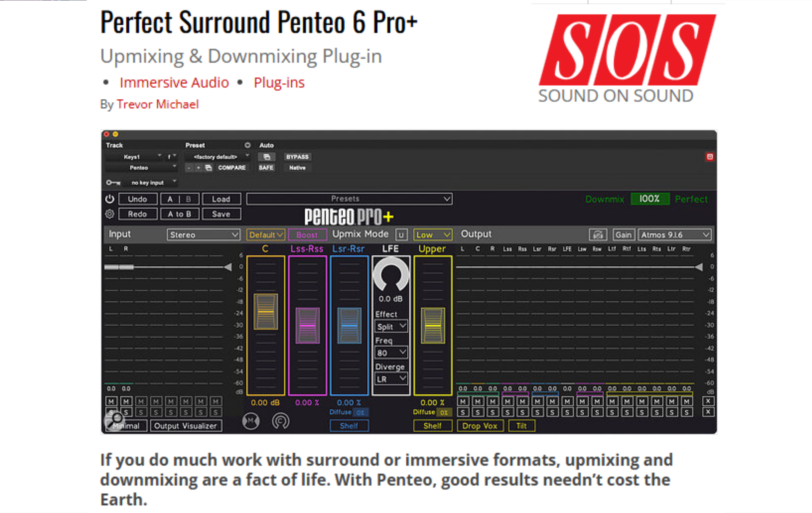Click the LFE gain knob

click(390, 274)
